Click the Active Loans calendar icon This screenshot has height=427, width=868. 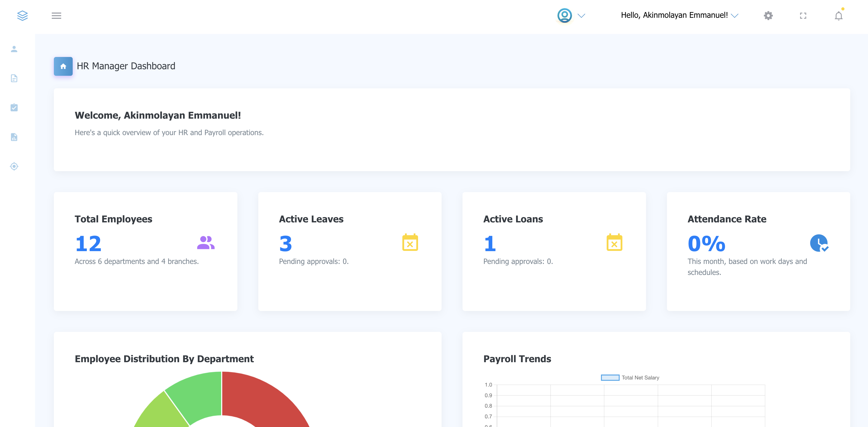pos(614,243)
